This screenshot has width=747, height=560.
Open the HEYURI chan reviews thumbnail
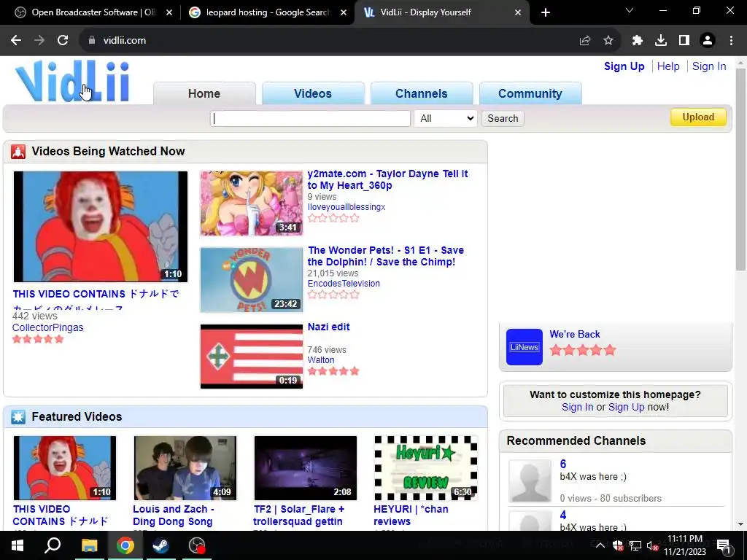(x=426, y=468)
